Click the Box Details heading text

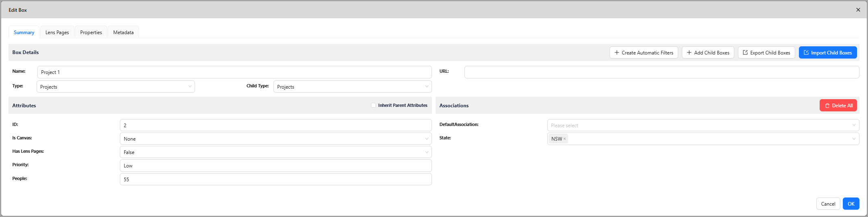tap(26, 52)
